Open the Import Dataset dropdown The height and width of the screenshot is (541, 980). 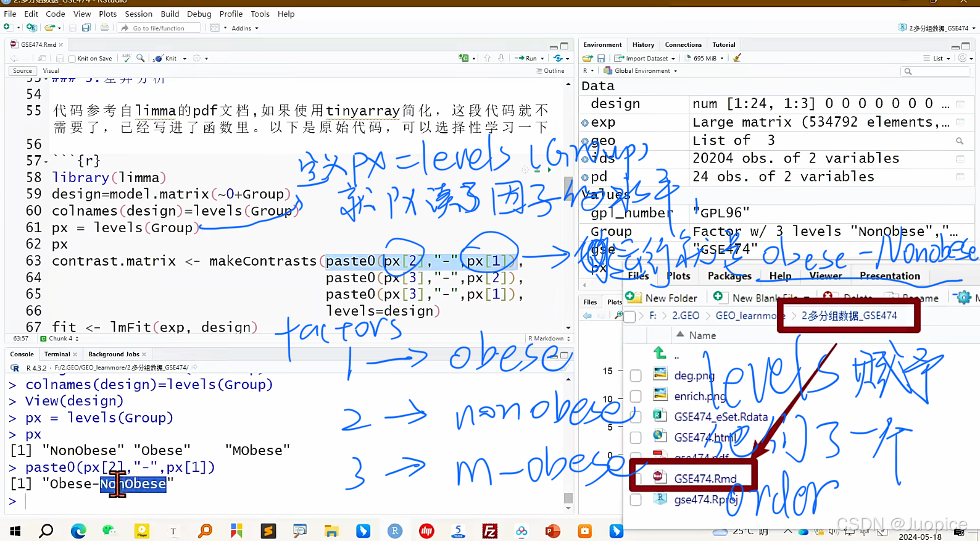(x=645, y=58)
